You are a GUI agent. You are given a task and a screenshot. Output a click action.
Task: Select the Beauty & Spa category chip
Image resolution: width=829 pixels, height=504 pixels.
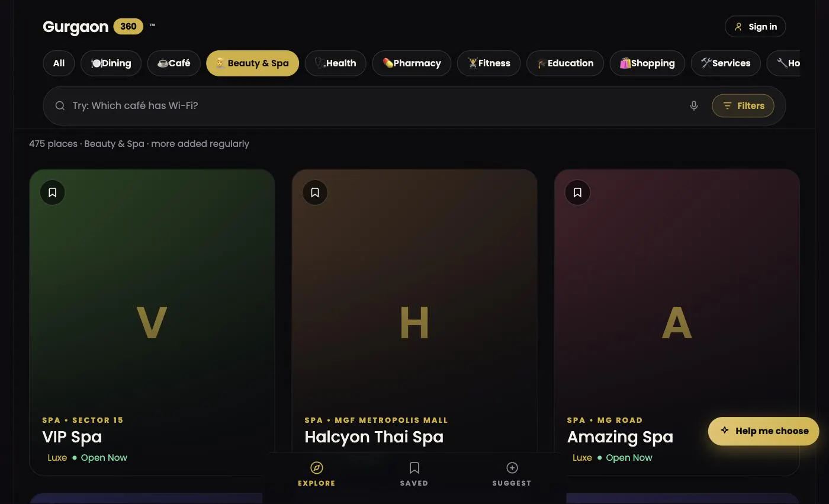point(252,63)
